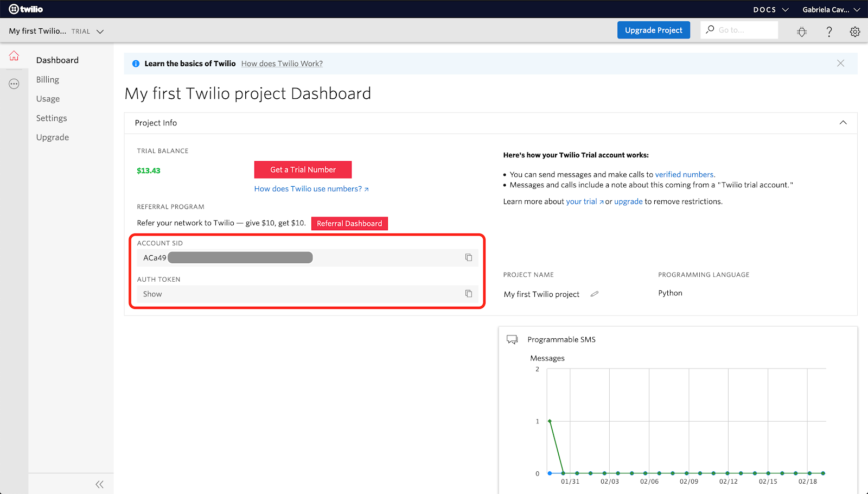Image resolution: width=868 pixels, height=494 pixels.
Task: Open Billing in the sidebar
Action: tap(48, 80)
